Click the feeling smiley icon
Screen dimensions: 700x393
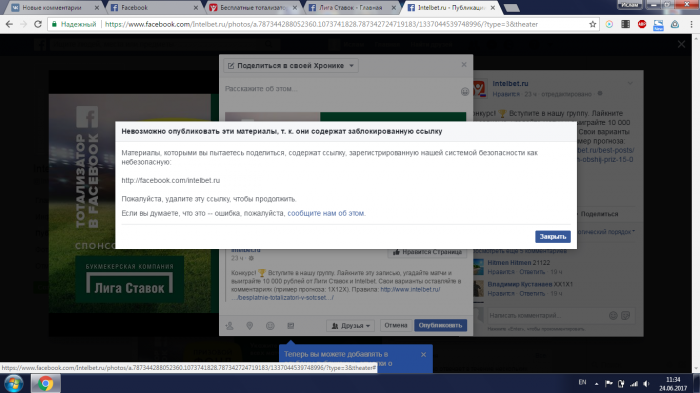coord(270,326)
